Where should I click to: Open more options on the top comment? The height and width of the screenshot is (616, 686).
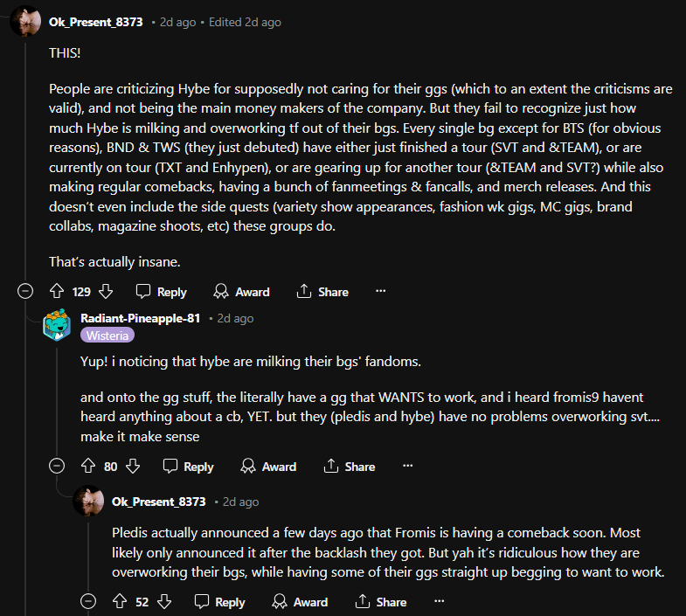click(380, 292)
